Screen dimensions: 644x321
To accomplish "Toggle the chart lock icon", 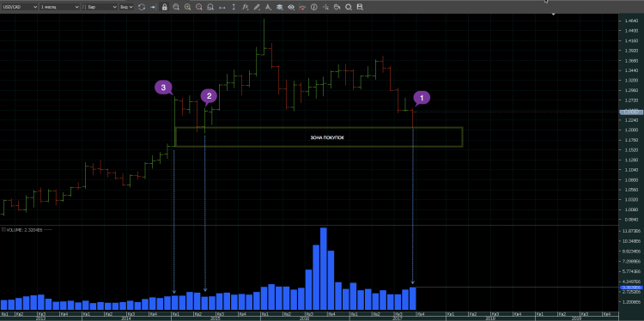I will click(x=164, y=7).
